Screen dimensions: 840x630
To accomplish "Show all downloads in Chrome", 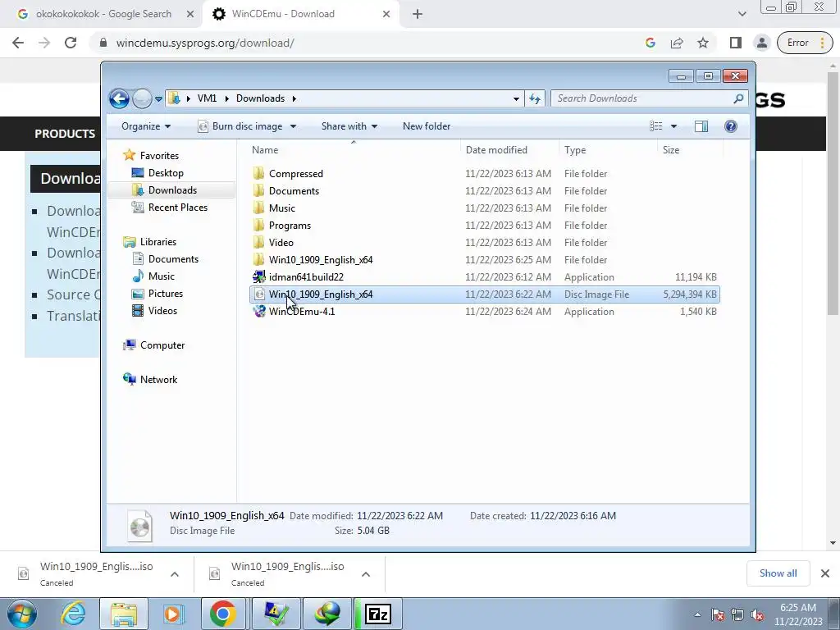I will [x=778, y=573].
